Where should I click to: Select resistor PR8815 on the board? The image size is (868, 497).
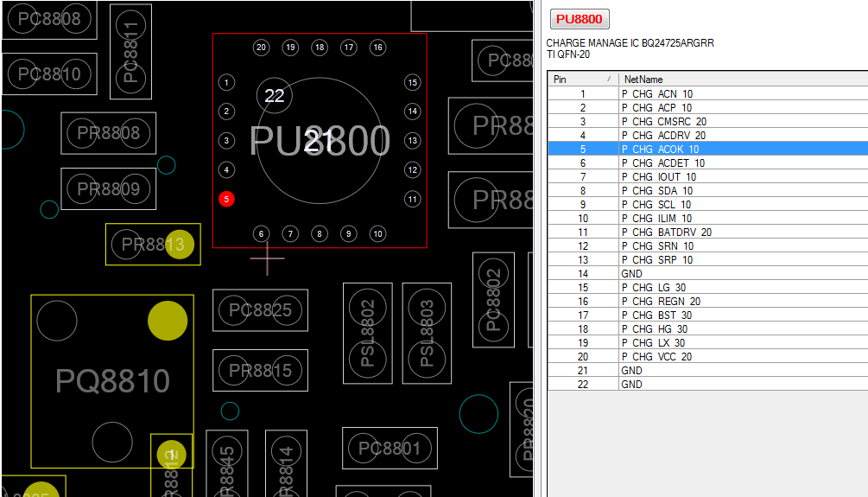260,370
